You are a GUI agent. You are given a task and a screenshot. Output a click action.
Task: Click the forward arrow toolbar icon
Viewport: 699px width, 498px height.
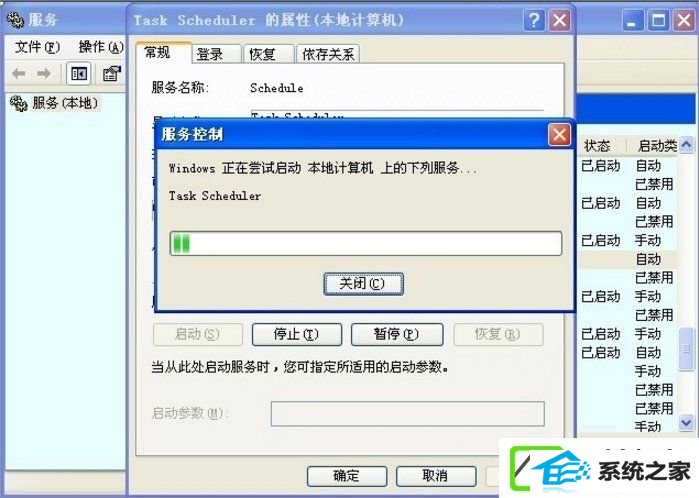[44, 74]
